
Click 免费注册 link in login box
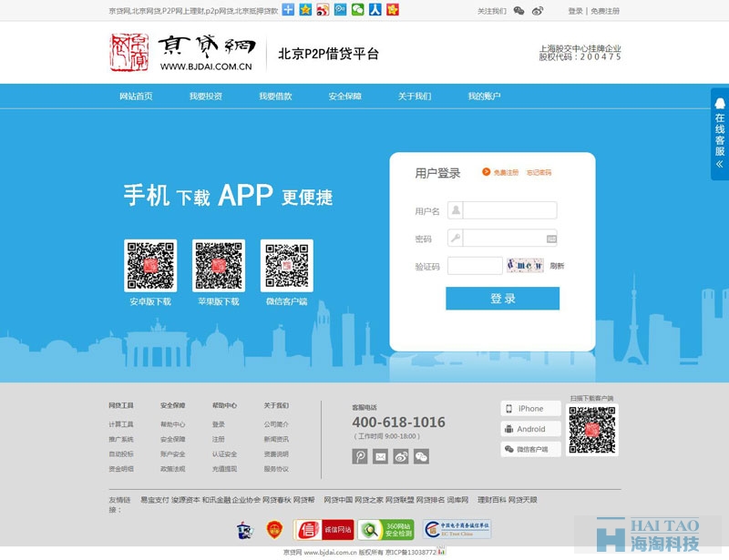click(506, 172)
